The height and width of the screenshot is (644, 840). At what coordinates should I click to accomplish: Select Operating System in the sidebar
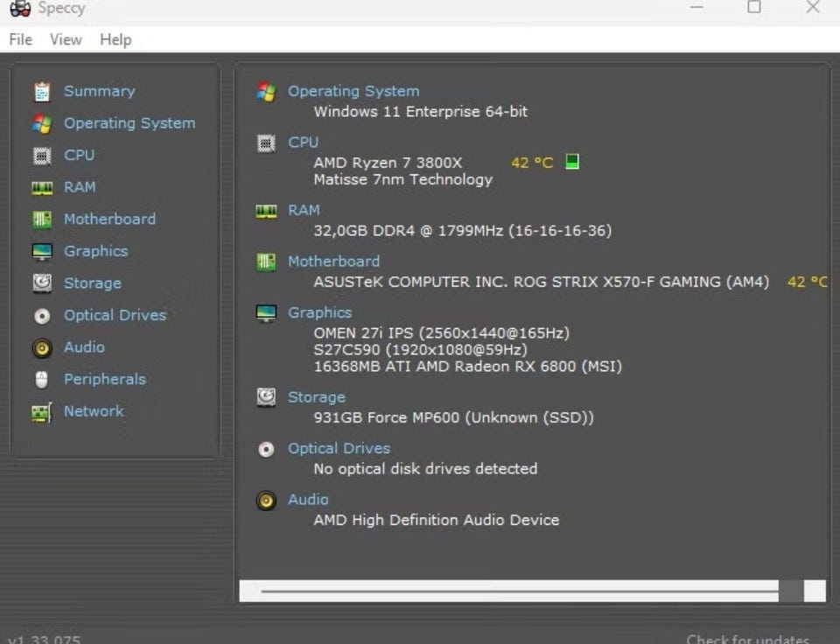point(129,123)
